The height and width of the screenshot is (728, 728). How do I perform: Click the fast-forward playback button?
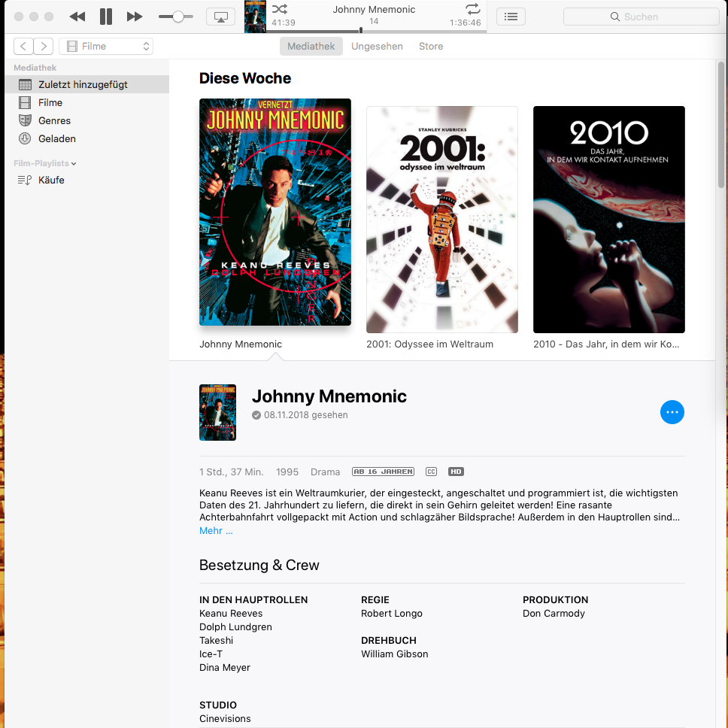pyautogui.click(x=135, y=17)
